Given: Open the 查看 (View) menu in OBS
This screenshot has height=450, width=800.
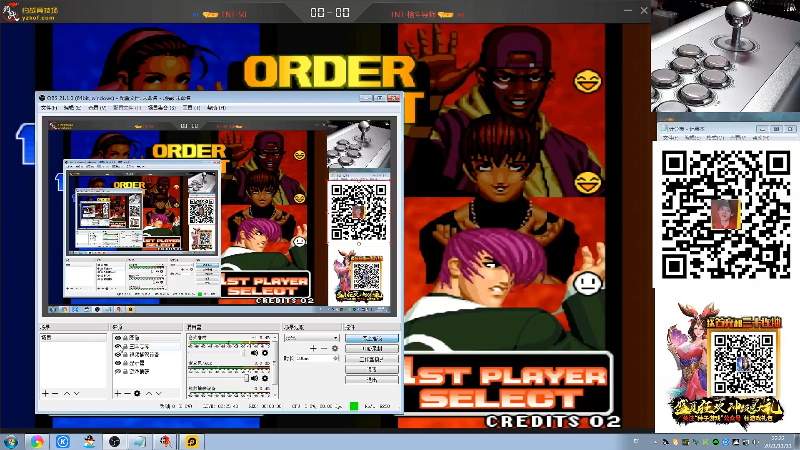Looking at the screenshot, I should point(96,108).
